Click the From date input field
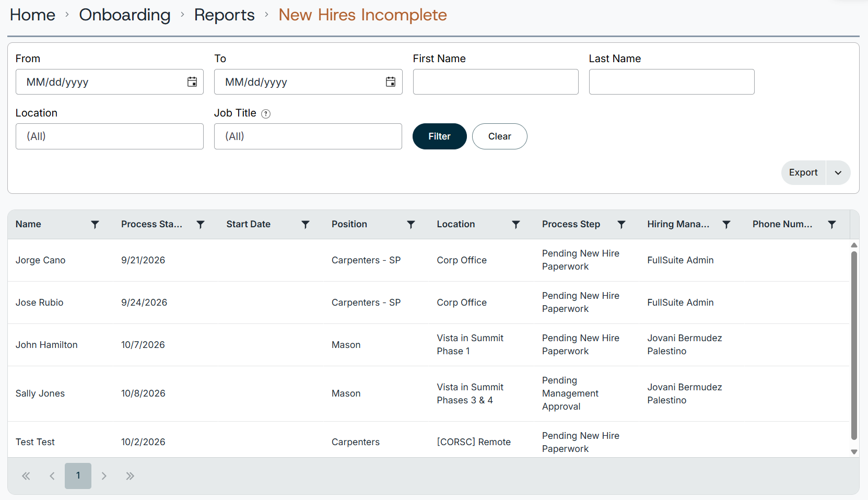Image resolution: width=868 pixels, height=500 pixels. click(x=110, y=82)
